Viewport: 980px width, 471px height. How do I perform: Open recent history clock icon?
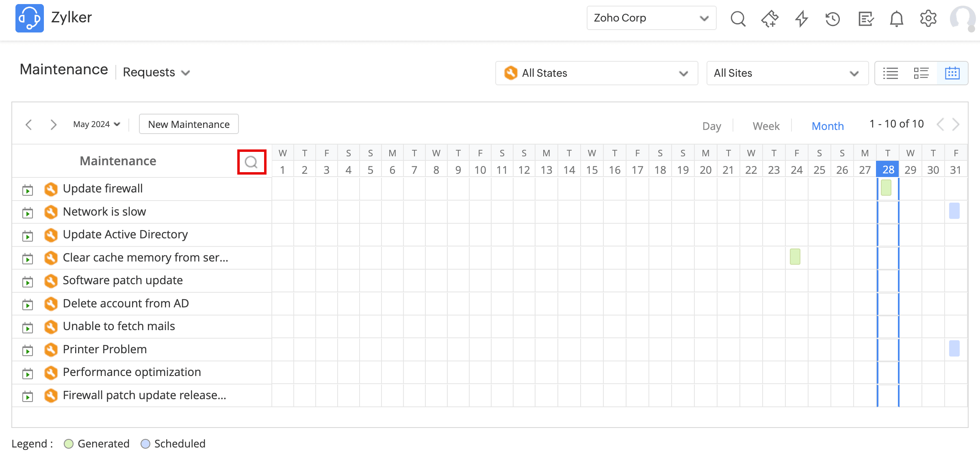(833, 19)
